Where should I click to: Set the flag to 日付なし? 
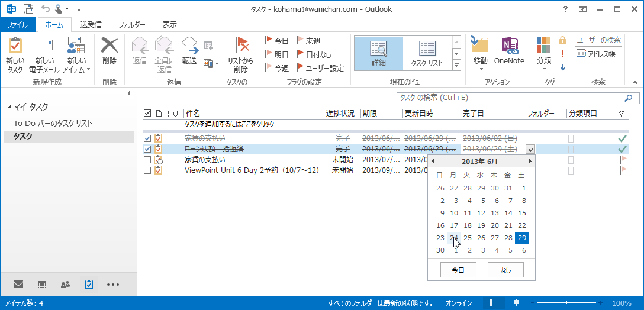point(314,54)
